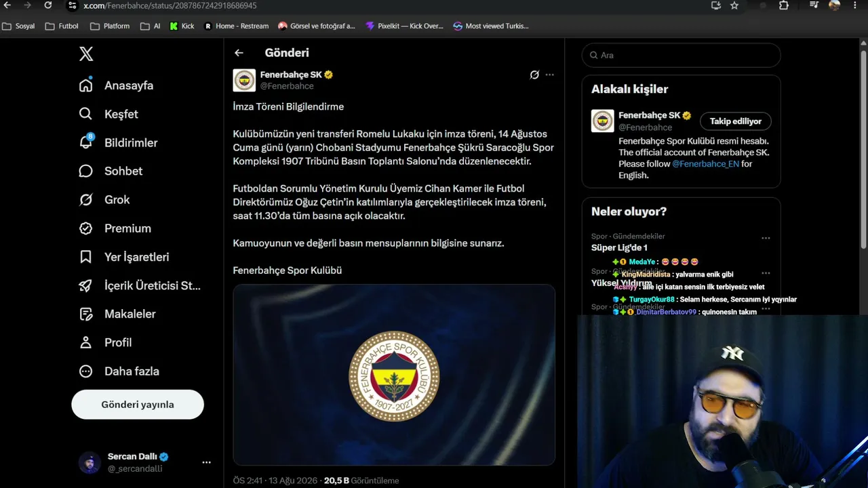This screenshot has width=868, height=488.
Task: Go to Yer İşaretleri in the sidebar
Action: tap(137, 257)
